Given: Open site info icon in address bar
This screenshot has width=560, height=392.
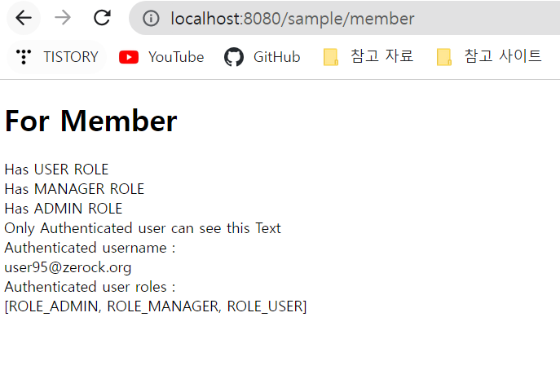Looking at the screenshot, I should click(151, 18).
